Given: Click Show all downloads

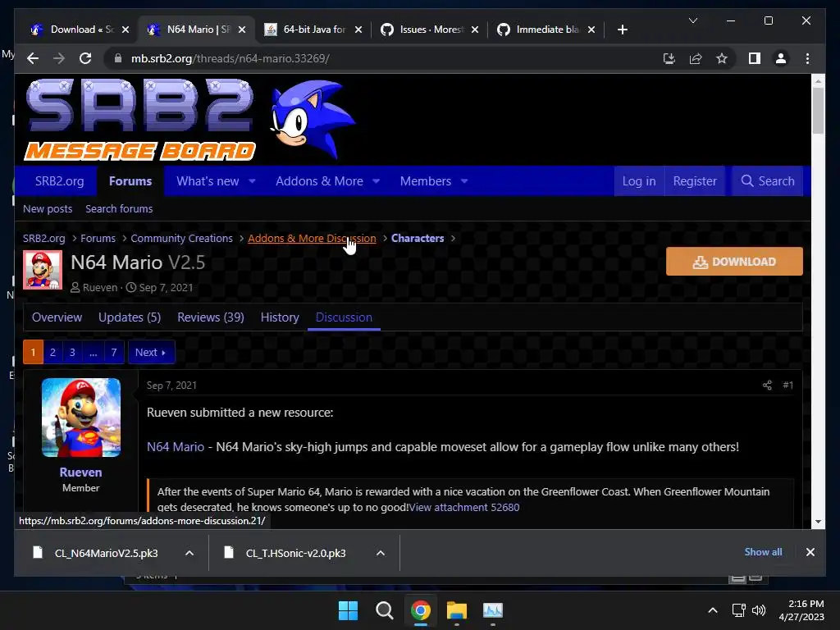Looking at the screenshot, I should point(763,552).
